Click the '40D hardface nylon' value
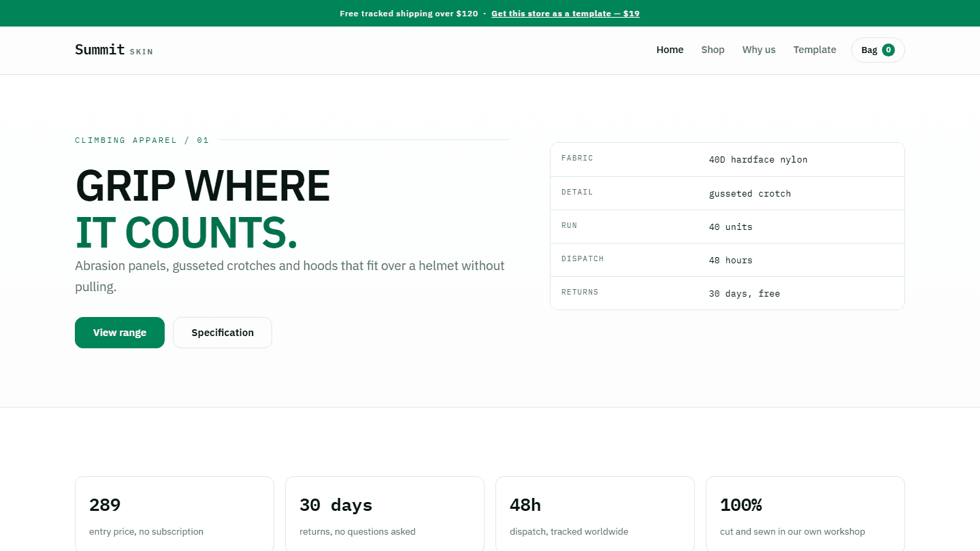The width and height of the screenshot is (980, 551). (758, 160)
